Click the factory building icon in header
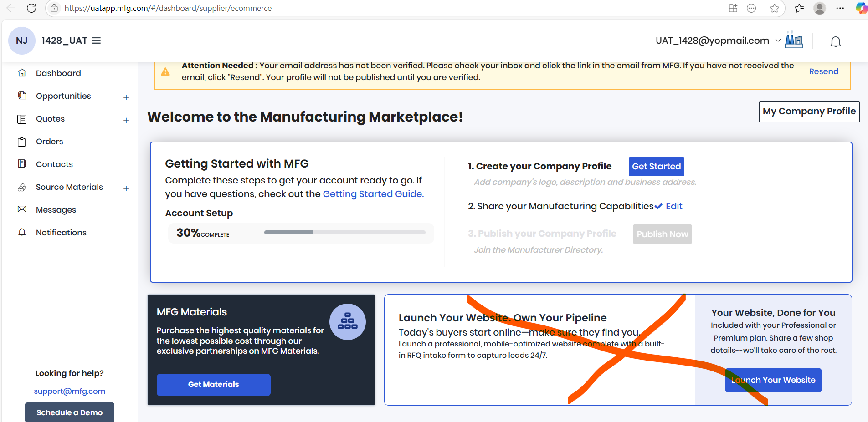This screenshot has height=422, width=868. coord(794,40)
